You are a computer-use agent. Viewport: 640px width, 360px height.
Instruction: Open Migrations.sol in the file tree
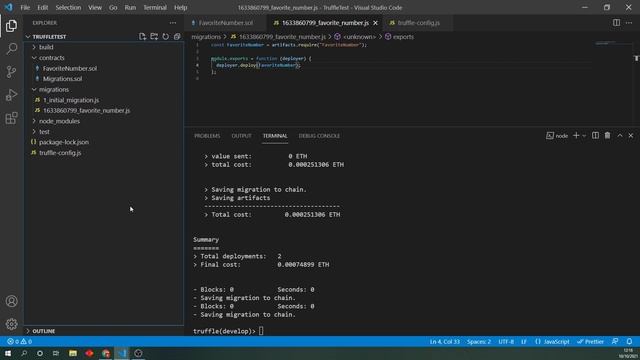point(62,79)
